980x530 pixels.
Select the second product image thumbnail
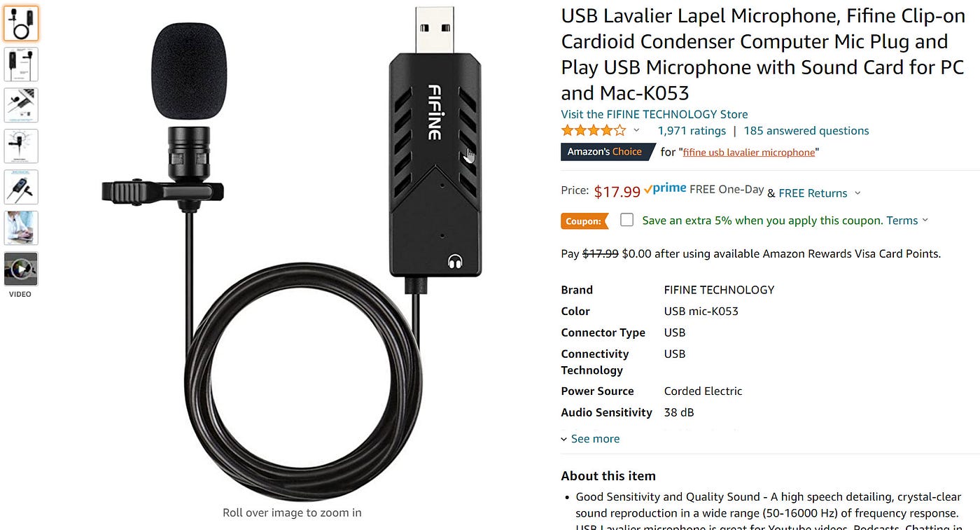point(21,64)
